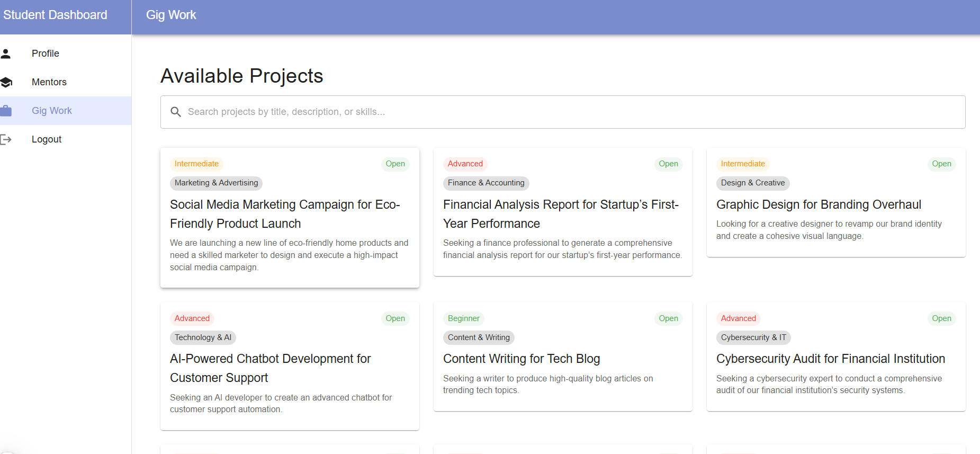980x454 pixels.
Task: Click the Student Dashboard header title
Action: pos(55,15)
